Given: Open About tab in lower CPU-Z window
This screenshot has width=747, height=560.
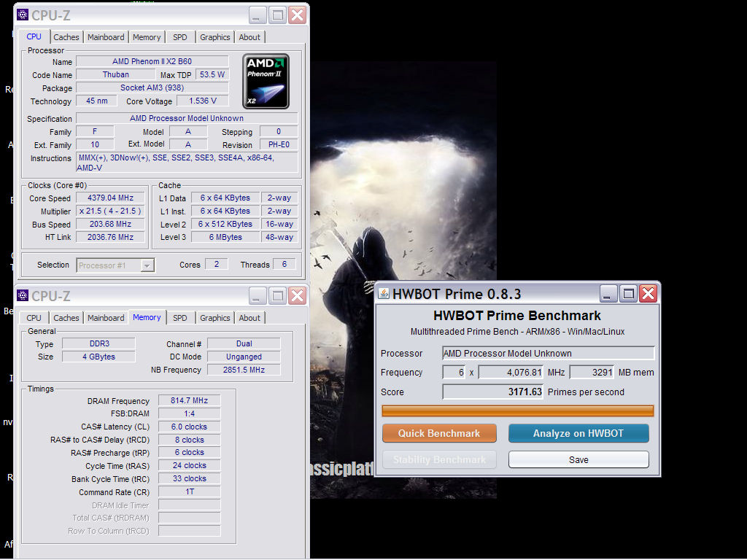Looking at the screenshot, I should pos(249,318).
